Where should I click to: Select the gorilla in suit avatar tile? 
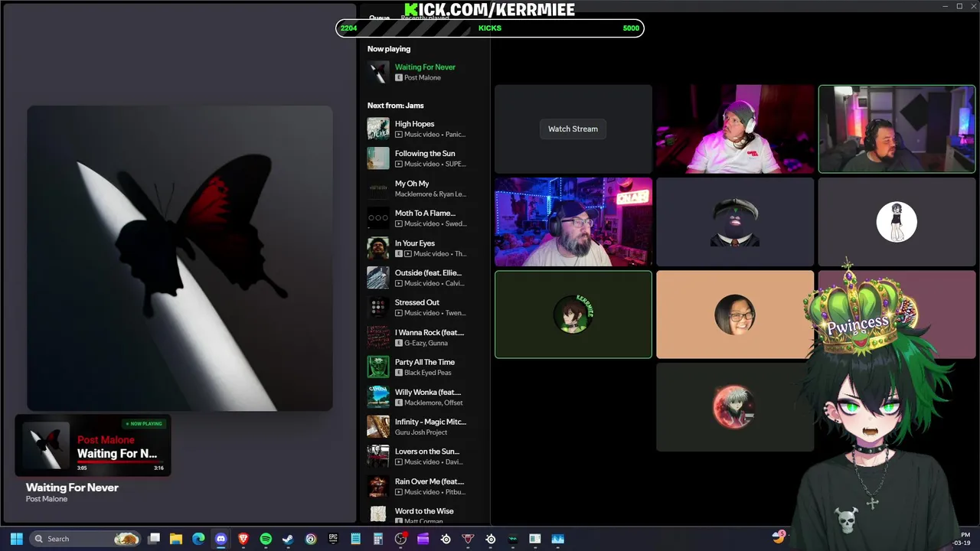[x=735, y=222]
